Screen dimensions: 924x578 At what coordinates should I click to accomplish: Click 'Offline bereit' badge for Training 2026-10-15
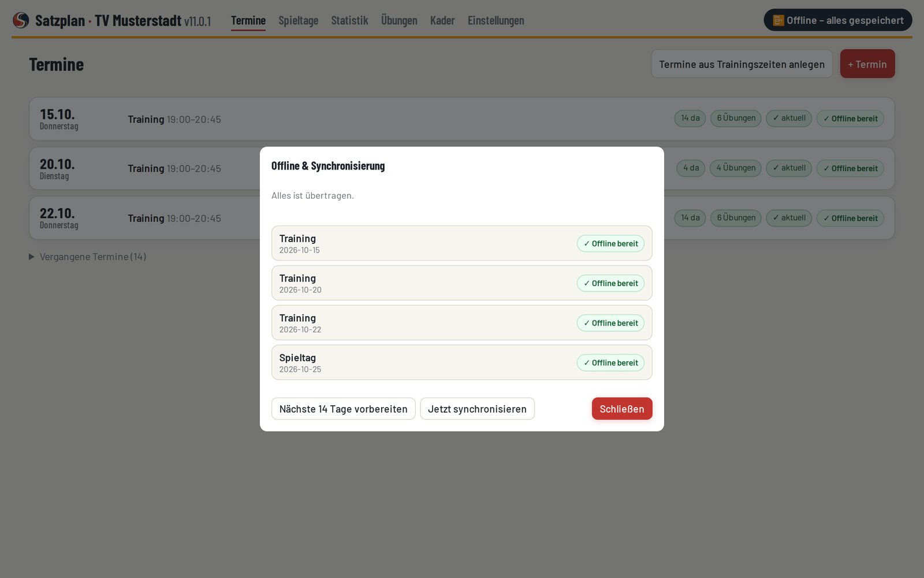[x=610, y=243]
